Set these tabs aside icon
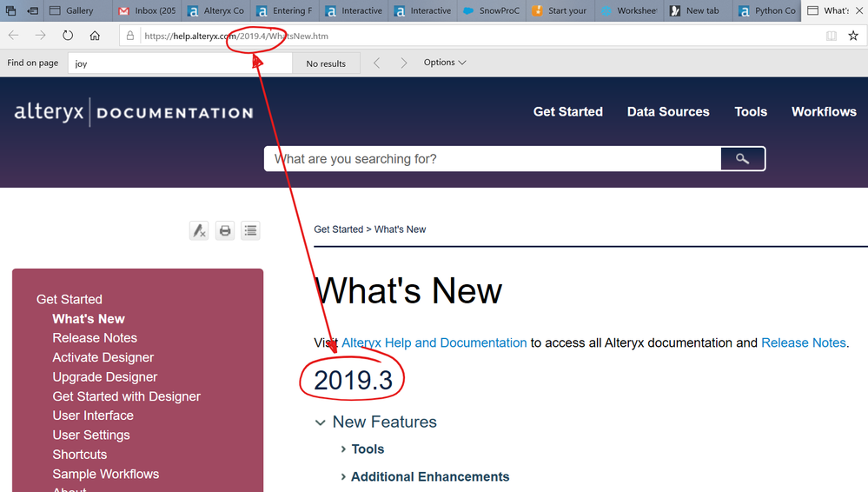Image resolution: width=868 pixels, height=492 pixels. click(x=33, y=10)
